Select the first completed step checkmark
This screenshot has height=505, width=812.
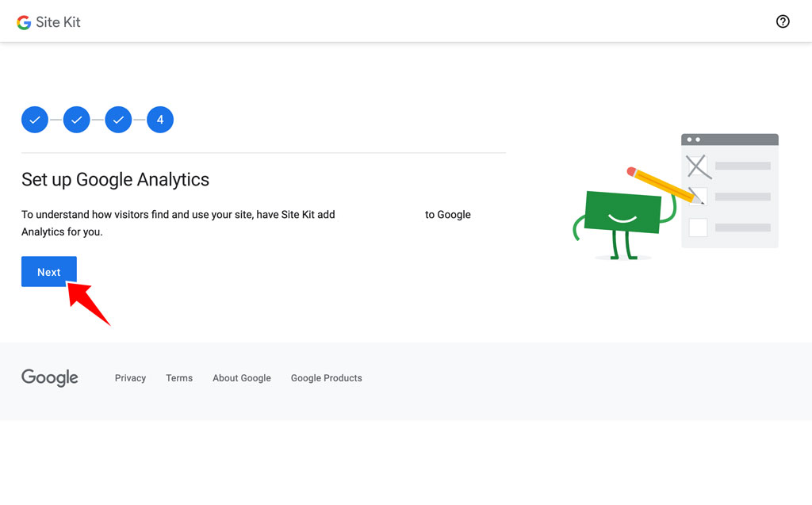(35, 120)
